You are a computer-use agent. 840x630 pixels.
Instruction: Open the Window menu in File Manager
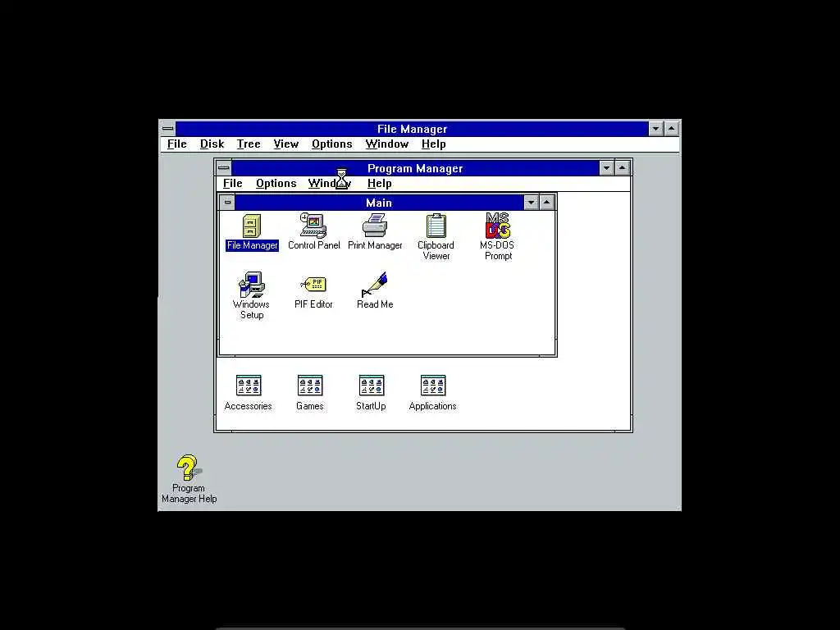387,144
